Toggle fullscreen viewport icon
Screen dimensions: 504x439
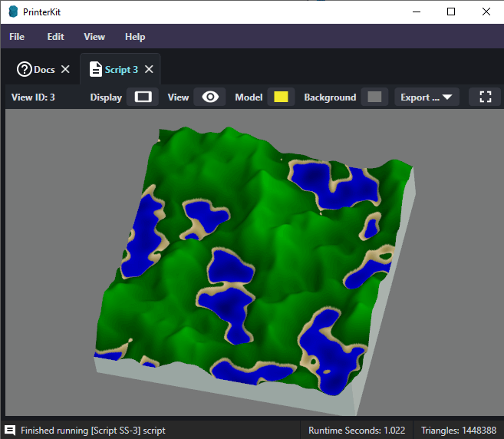[x=485, y=97]
